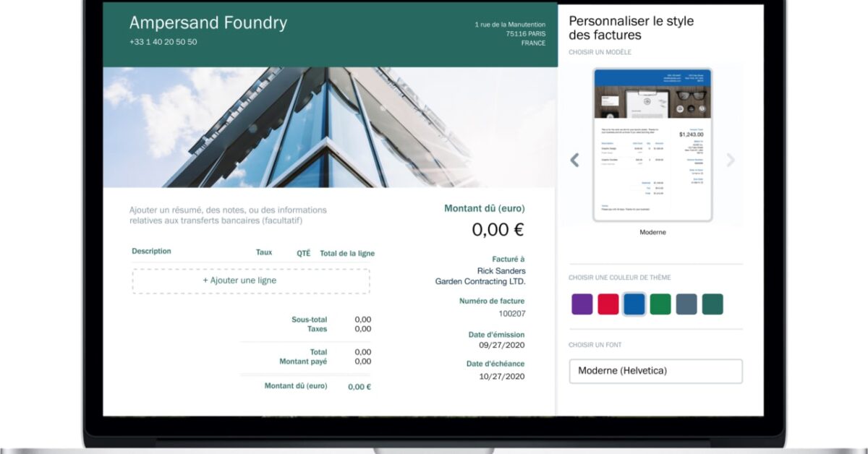Pick the purple theme color
This screenshot has width=868, height=454.
582,304
